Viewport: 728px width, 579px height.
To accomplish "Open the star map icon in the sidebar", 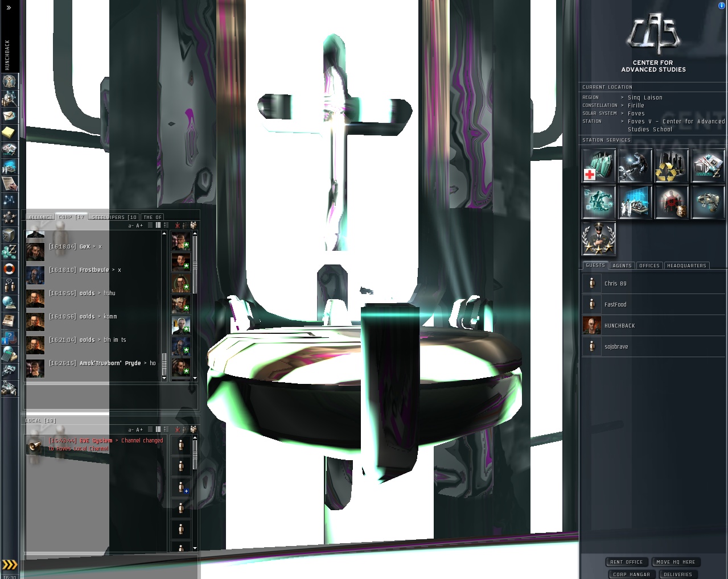I will [9, 200].
